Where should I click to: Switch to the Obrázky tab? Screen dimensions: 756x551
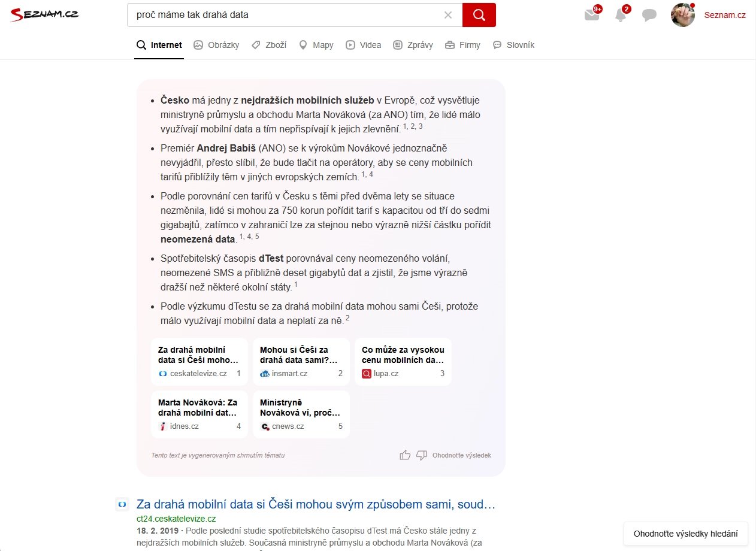tap(216, 45)
